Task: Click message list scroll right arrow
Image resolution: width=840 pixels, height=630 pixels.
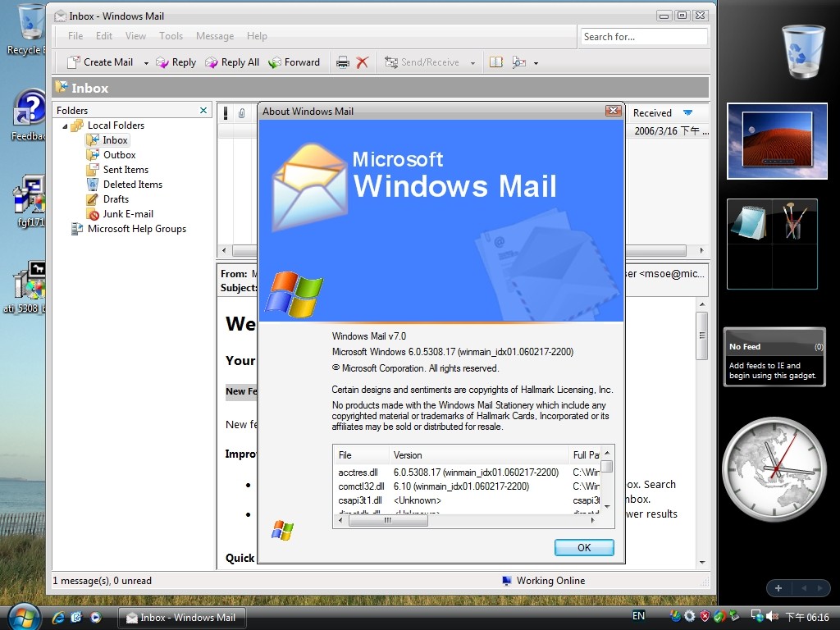Action: point(702,251)
